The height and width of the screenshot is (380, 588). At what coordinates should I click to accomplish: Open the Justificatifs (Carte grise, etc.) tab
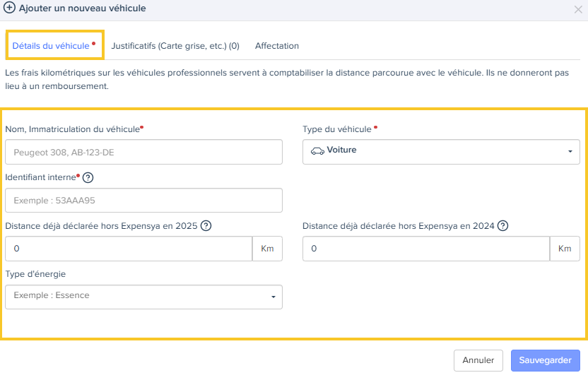[175, 46]
